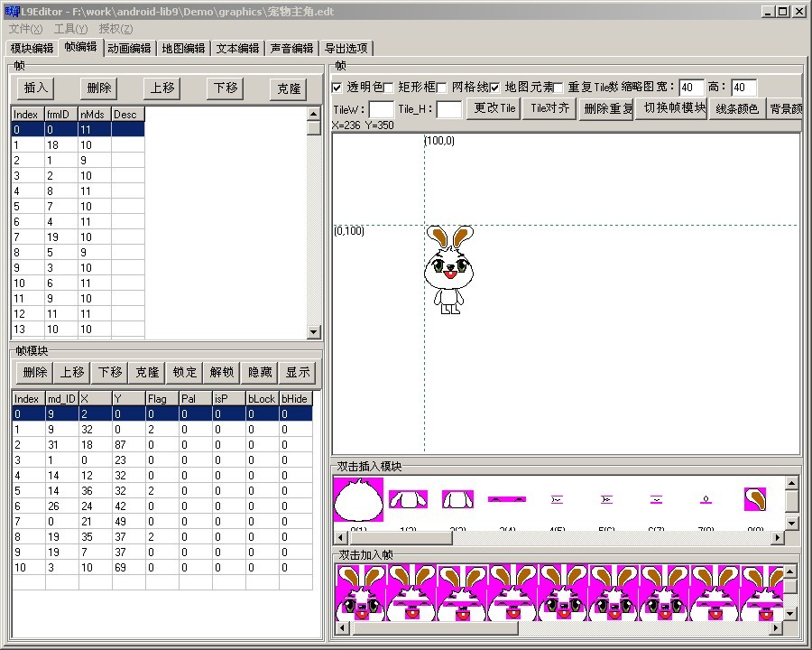Enable the 重复Tile数 checkbox

coord(558,88)
